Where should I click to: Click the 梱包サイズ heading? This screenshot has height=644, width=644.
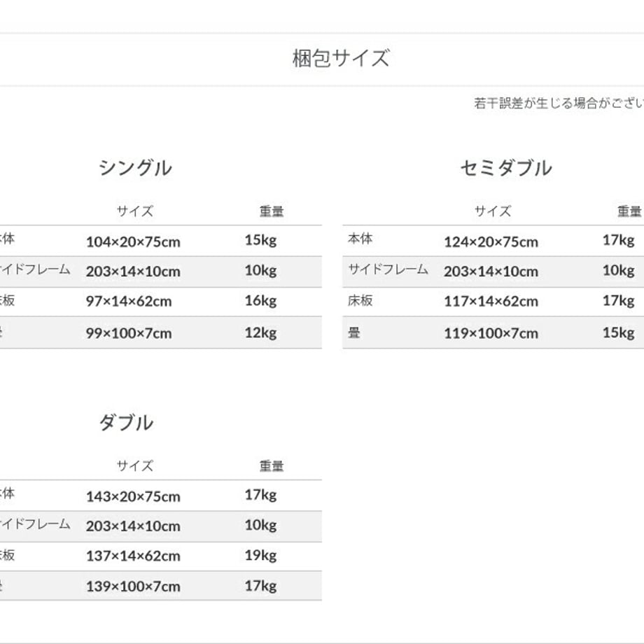340,58
